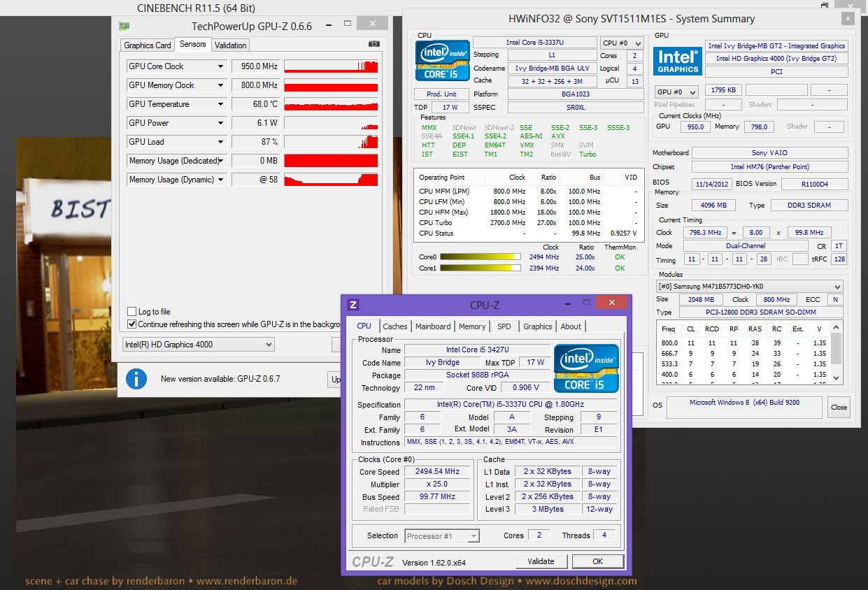Open the CPU-Z Graphics tab
868x590 pixels.
(x=538, y=326)
